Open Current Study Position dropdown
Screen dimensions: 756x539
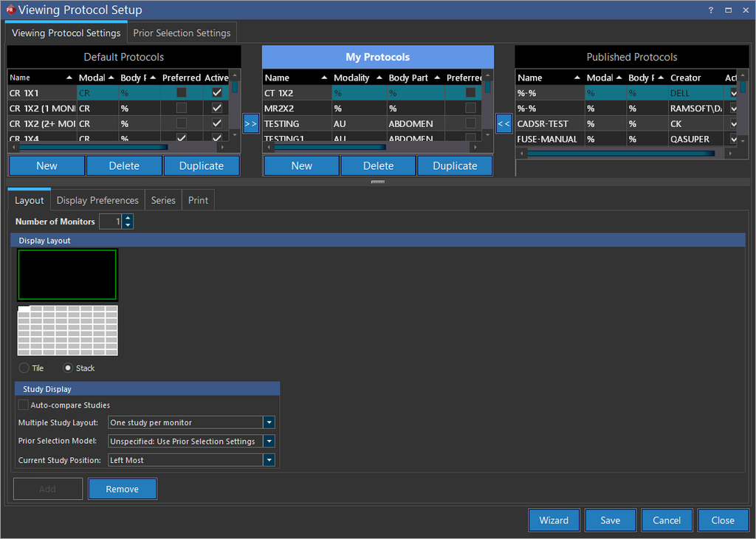point(269,459)
